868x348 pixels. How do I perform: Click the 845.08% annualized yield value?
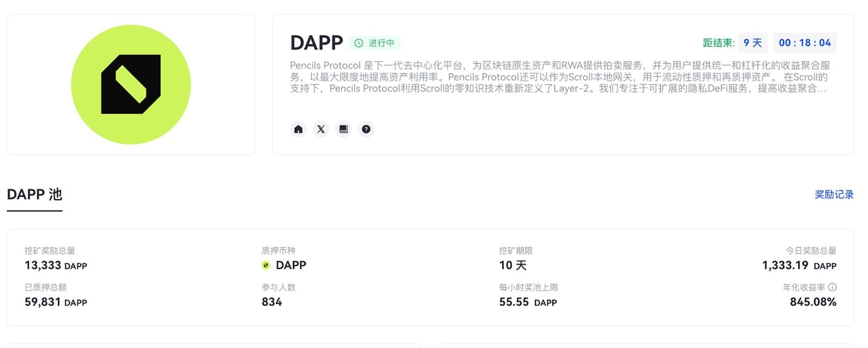(813, 302)
